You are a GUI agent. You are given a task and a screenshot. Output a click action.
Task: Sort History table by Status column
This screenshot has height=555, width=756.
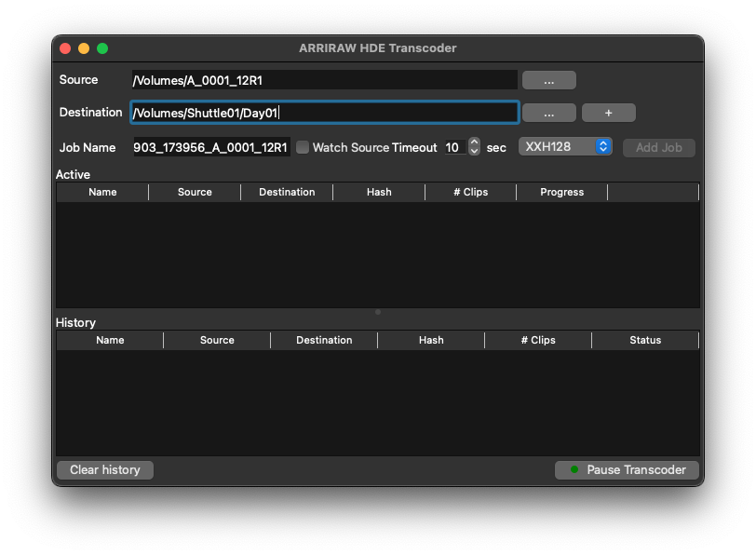pos(644,340)
